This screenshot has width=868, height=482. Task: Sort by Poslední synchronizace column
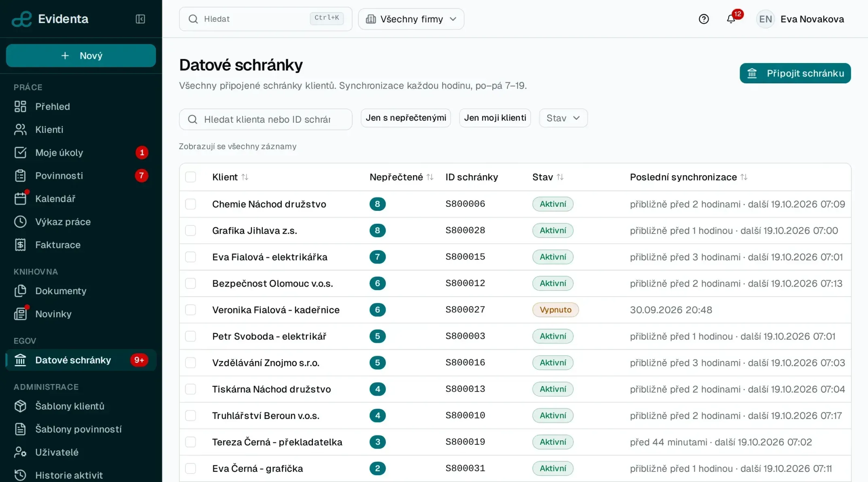[x=688, y=177]
